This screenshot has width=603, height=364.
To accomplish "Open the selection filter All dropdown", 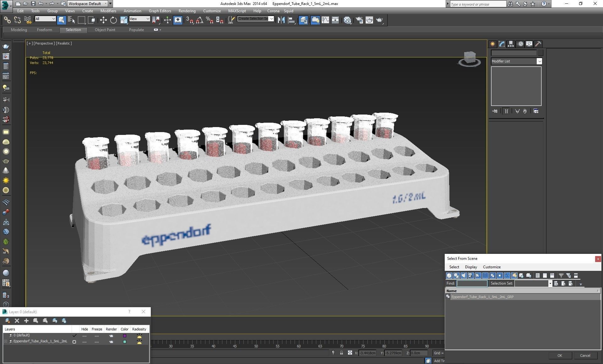I will [x=45, y=19].
